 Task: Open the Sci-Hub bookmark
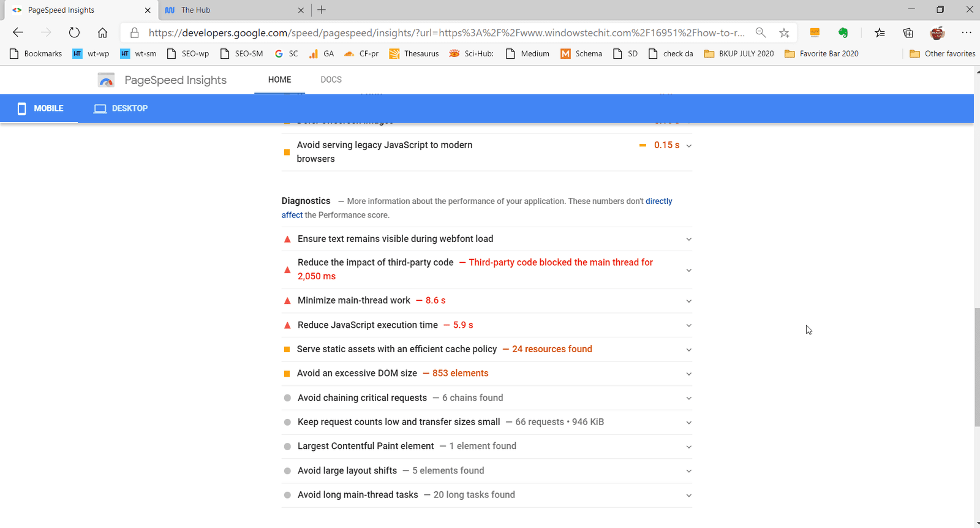[x=472, y=54]
